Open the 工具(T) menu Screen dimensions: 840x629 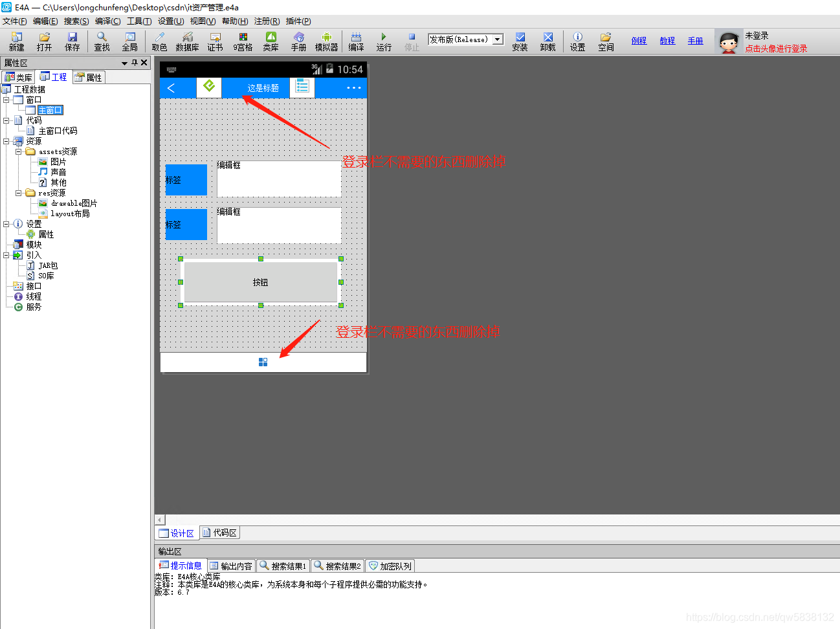tap(139, 21)
